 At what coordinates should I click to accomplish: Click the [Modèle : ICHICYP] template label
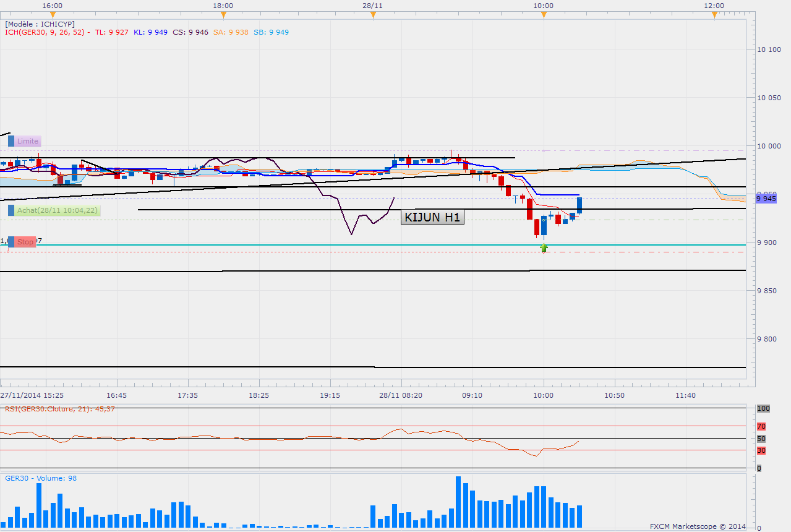(x=40, y=24)
